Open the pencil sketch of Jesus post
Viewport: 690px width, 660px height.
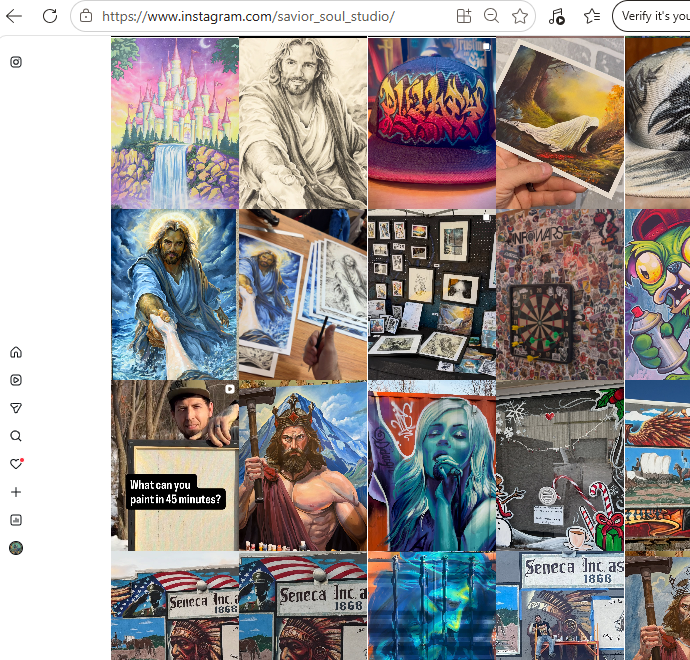pos(303,123)
